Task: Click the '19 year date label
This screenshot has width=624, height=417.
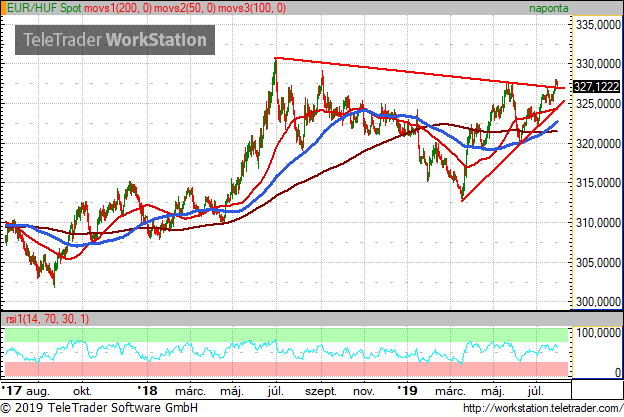Action: 407,391
